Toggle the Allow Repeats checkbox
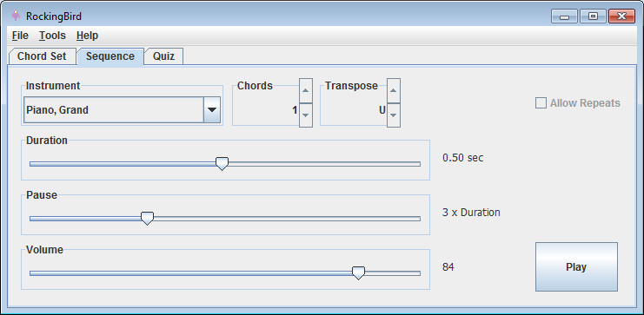The width and height of the screenshot is (644, 315). pyautogui.click(x=541, y=103)
